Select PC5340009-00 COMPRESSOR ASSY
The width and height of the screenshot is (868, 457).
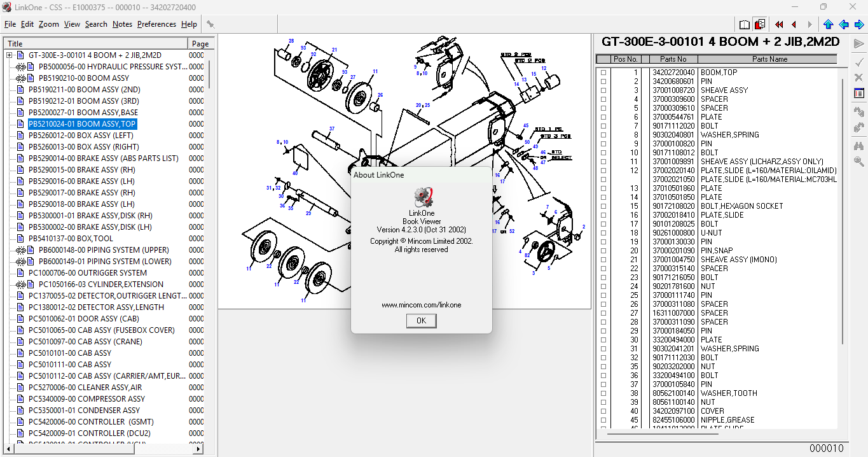86,399
